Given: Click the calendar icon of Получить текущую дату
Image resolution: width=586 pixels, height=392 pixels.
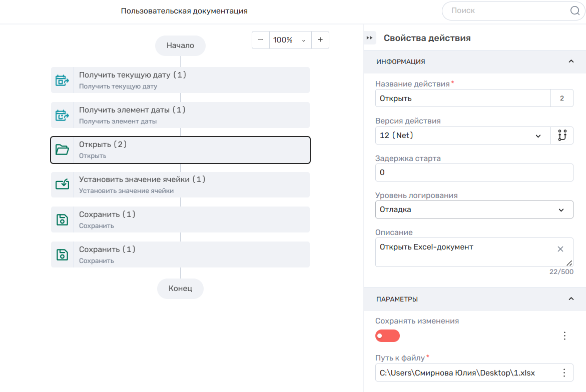Looking at the screenshot, I should (x=62, y=80).
